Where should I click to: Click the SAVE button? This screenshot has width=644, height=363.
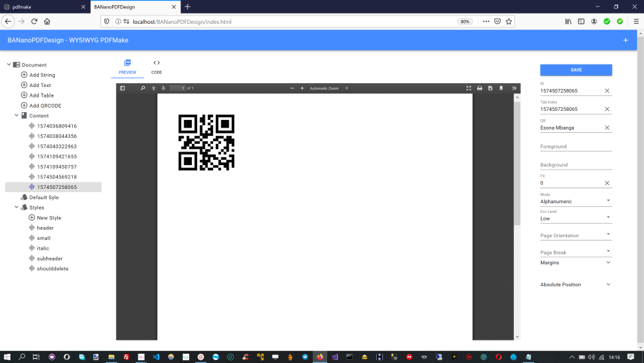(576, 70)
